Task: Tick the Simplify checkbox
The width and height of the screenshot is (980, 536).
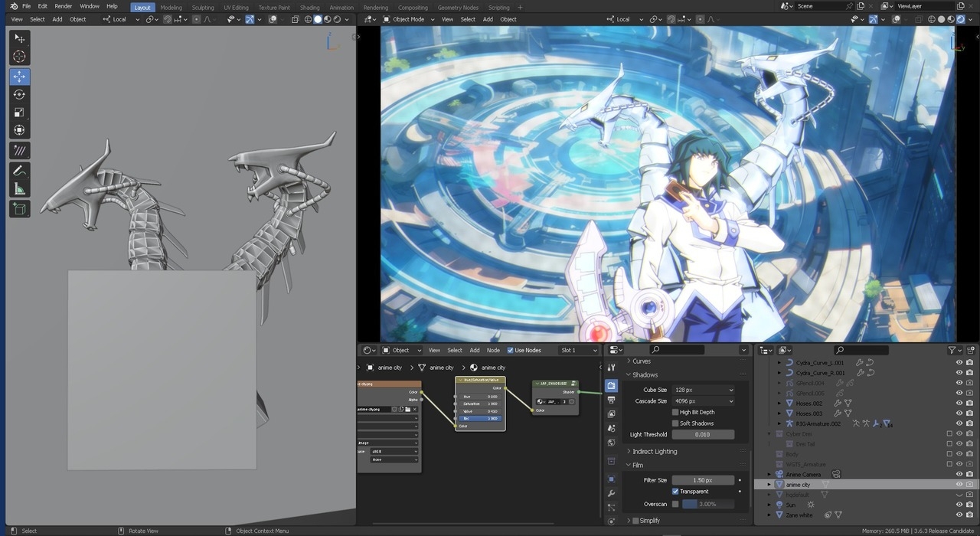Action: click(x=635, y=521)
